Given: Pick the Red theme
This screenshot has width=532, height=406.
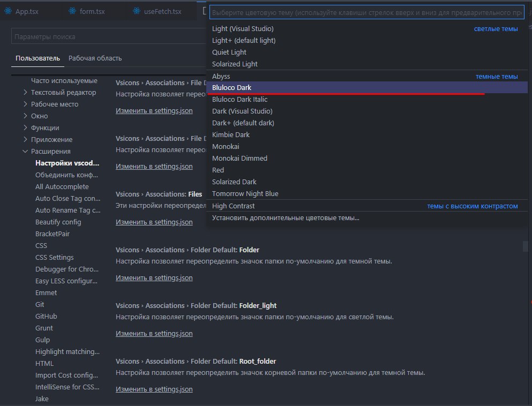Looking at the screenshot, I should coord(367,170).
